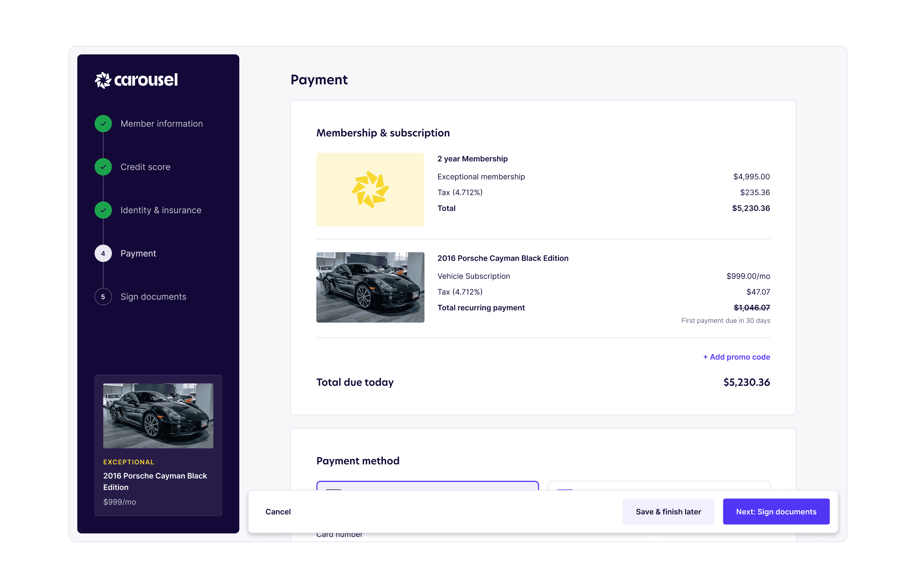Jump to the Sign documents step label
The image size is (916, 588).
tap(153, 297)
